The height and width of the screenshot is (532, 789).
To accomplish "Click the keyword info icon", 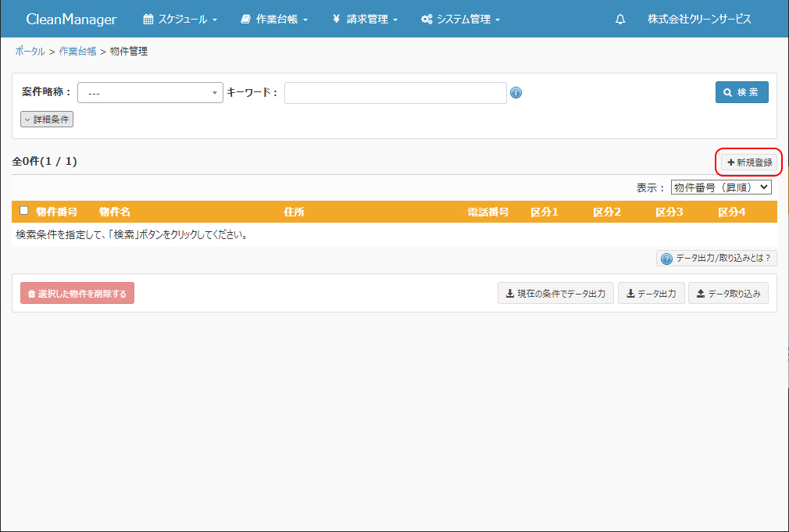I will [x=516, y=93].
